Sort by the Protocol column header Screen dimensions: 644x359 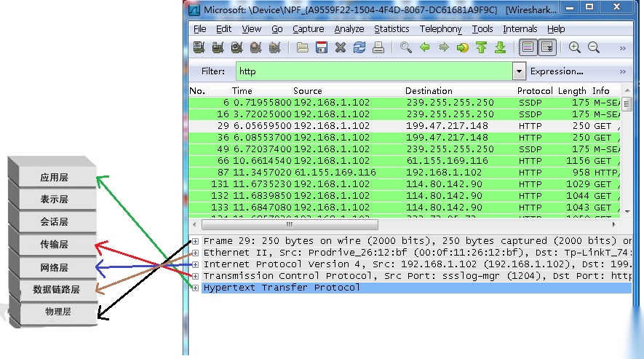pos(535,91)
